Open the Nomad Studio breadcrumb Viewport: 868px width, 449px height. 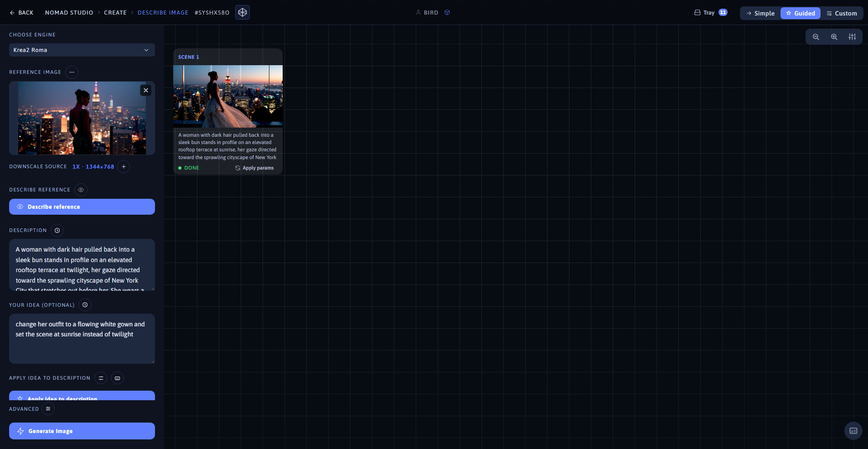pos(69,13)
